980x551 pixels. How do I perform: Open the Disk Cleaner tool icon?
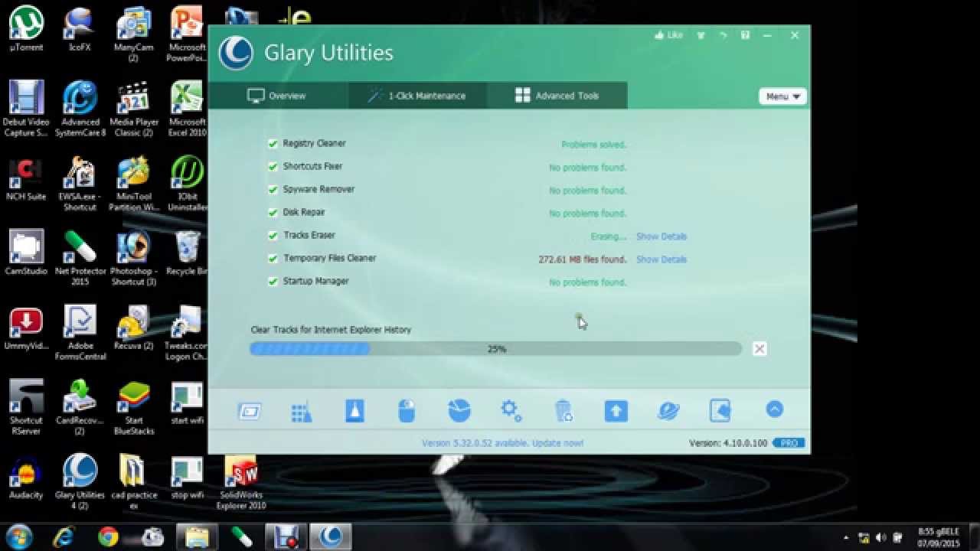pos(250,411)
